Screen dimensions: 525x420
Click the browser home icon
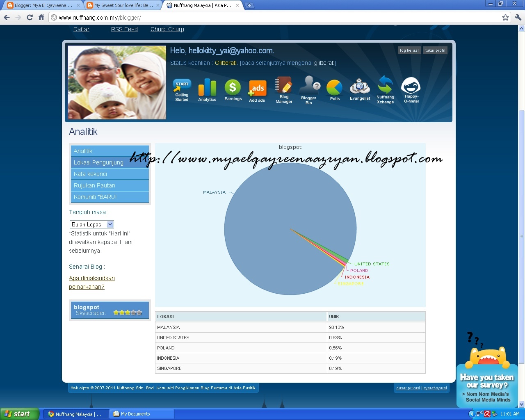(x=41, y=17)
